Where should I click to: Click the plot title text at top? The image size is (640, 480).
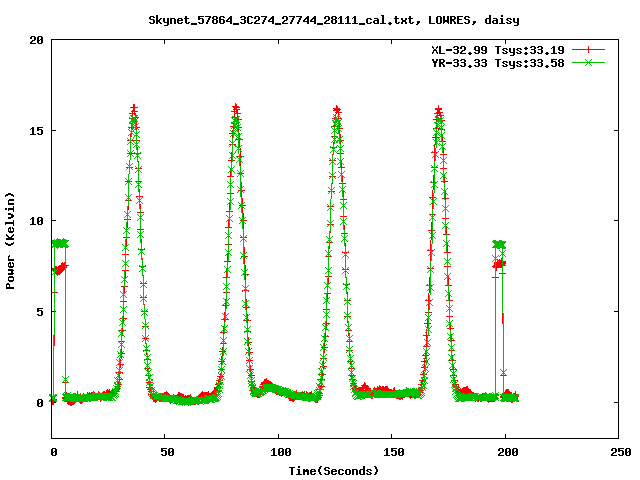336,19
